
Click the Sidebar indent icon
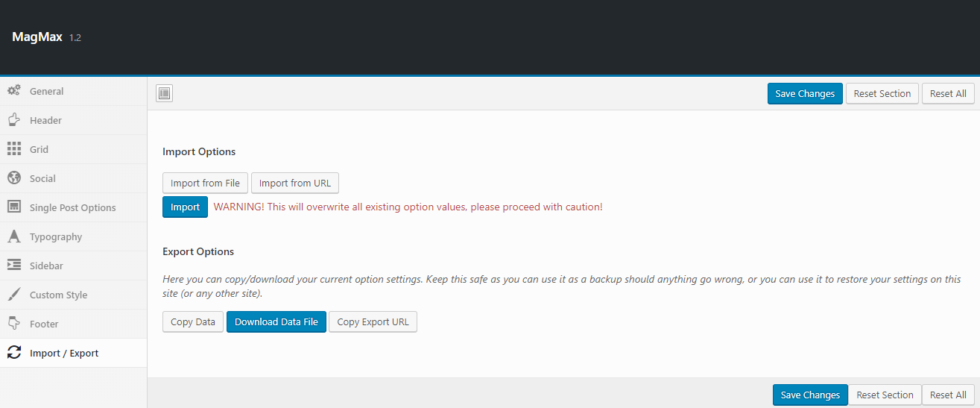(x=13, y=266)
